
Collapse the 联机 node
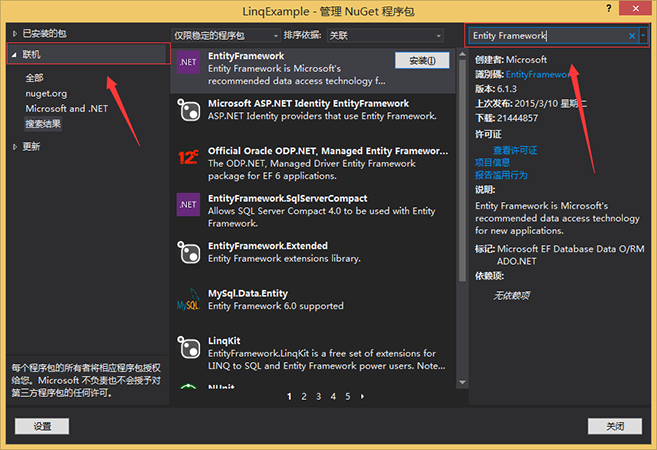[14, 54]
